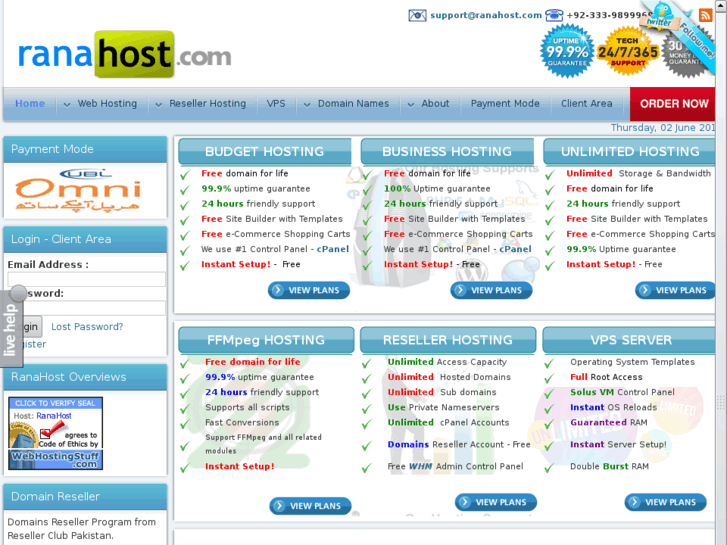Expand the Web Hosting menu arrow
This screenshot has width=727, height=545.
[67, 104]
